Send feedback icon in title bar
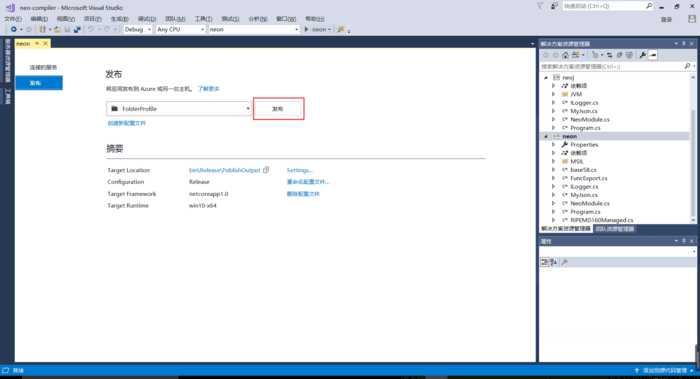The width and height of the screenshot is (700, 379). tap(554, 6)
